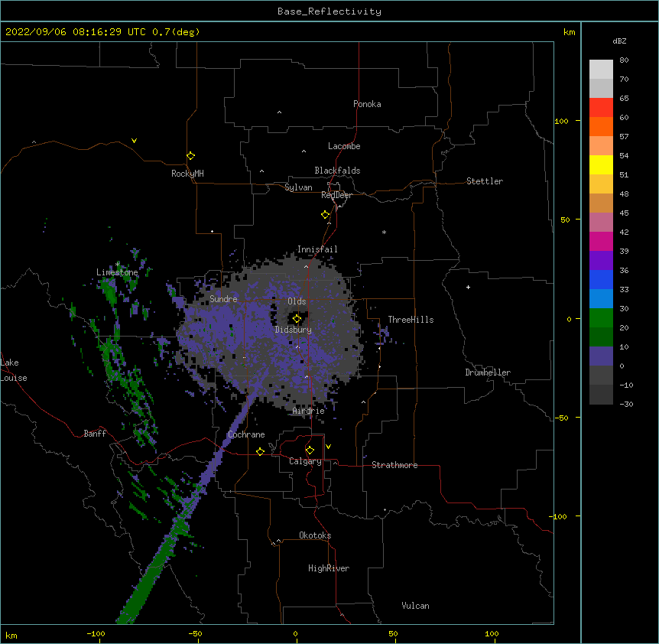
Task: Click the HighRiver label
Action: [x=329, y=568]
